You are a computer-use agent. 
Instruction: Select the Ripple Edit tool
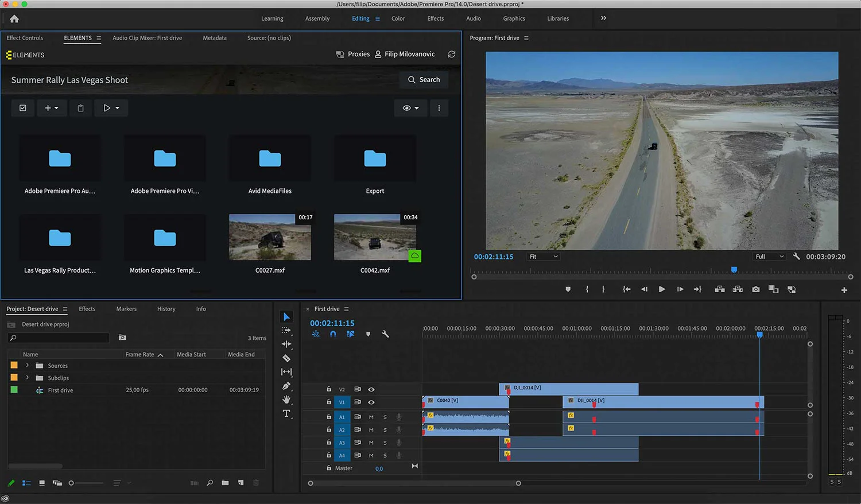point(286,344)
